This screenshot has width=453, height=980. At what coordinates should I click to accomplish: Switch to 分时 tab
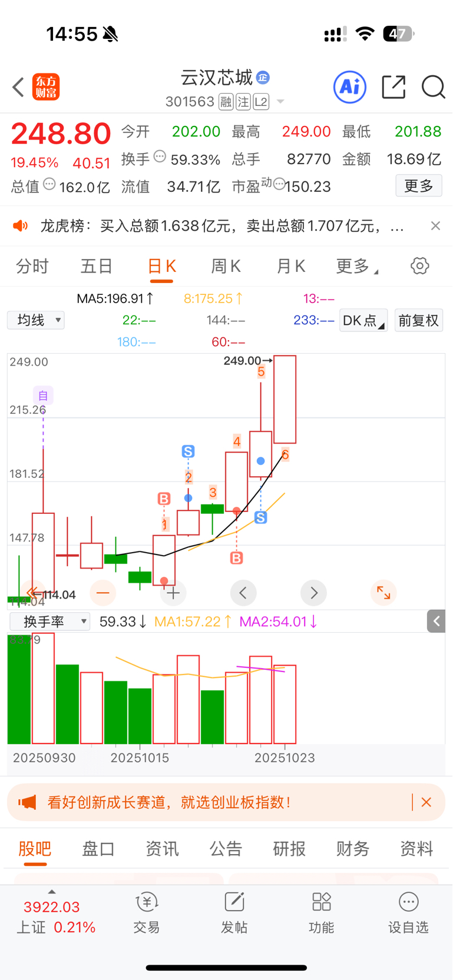click(x=32, y=266)
